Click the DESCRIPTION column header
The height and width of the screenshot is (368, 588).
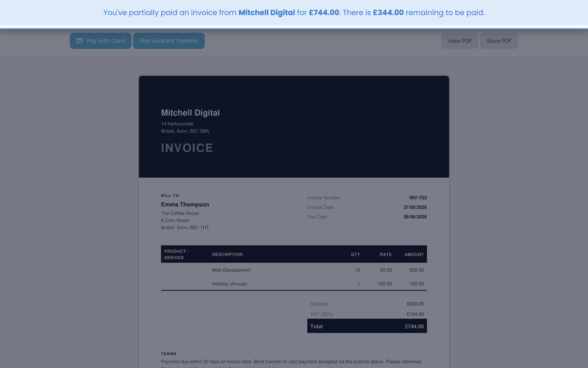pos(227,255)
